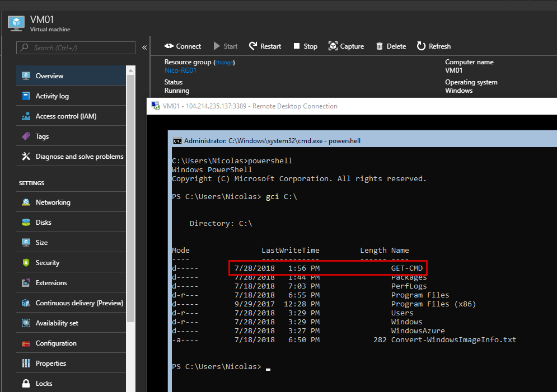Click the Connect button label
The image size is (557, 392).
tap(188, 46)
